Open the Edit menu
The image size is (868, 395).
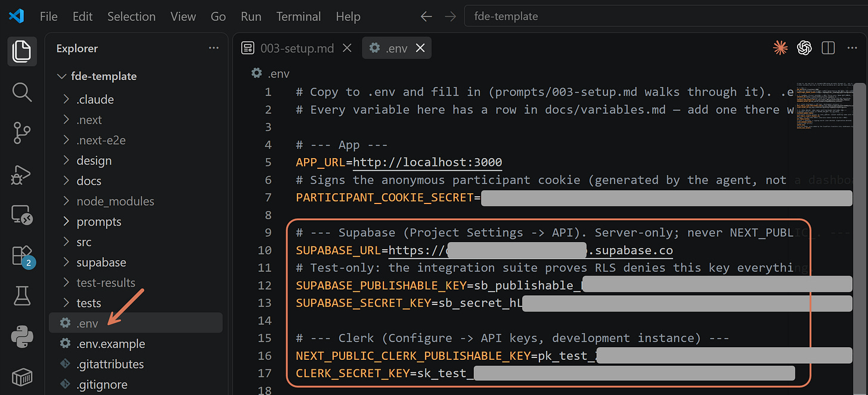click(x=82, y=17)
